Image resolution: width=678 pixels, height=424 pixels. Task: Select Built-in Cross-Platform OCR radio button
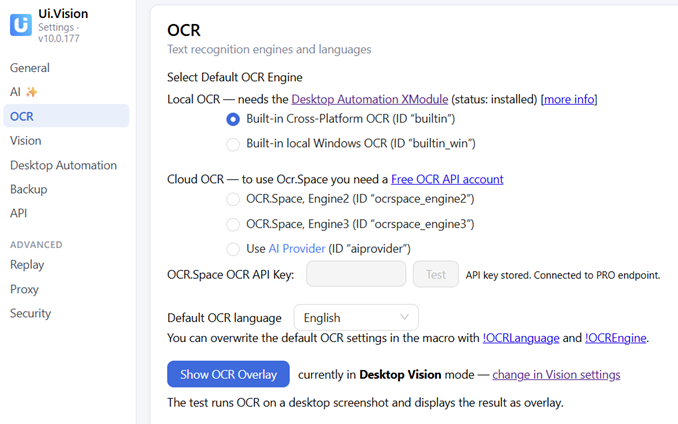[233, 119]
